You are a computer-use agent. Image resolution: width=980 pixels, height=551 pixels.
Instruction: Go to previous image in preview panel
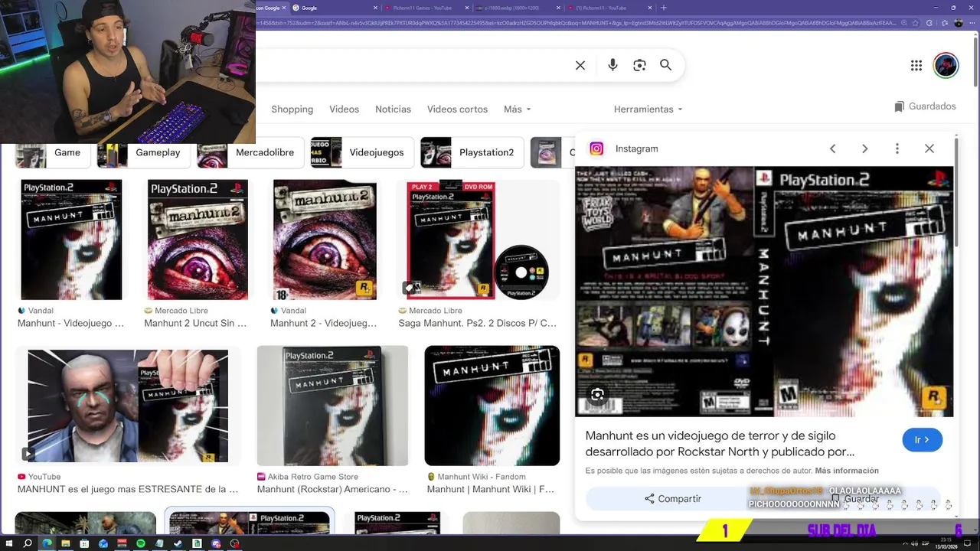coord(832,148)
